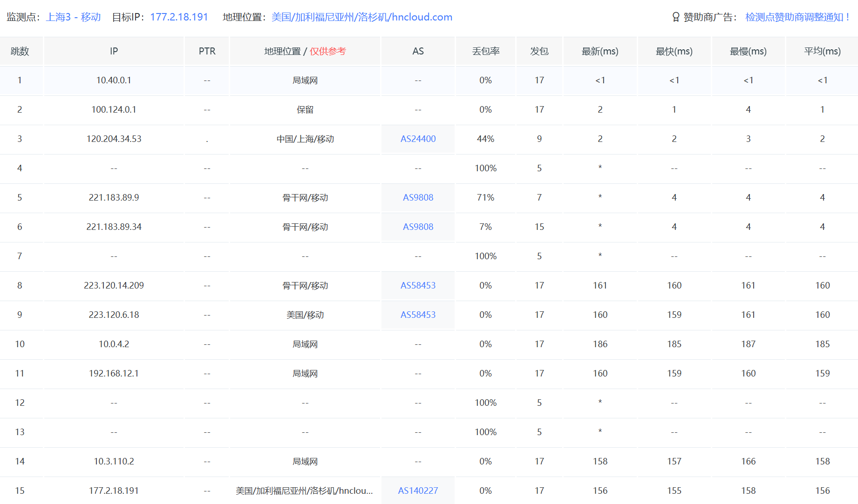Click packet loss value 71%
This screenshot has height=504, width=858.
pyautogui.click(x=485, y=197)
